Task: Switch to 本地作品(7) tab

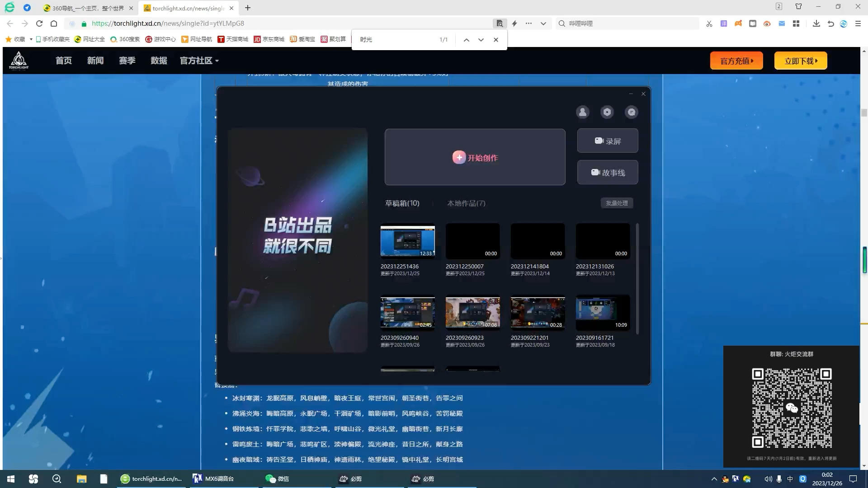Action: 466,203
